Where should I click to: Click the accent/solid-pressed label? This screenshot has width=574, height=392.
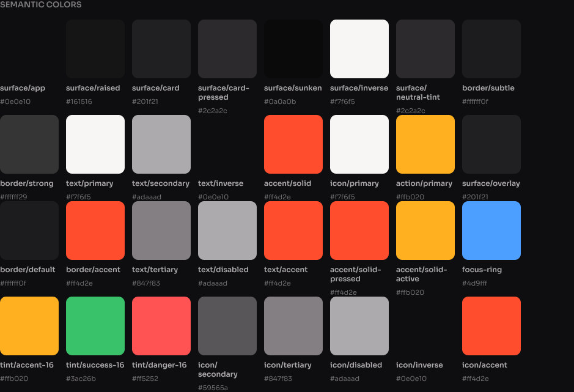point(355,274)
